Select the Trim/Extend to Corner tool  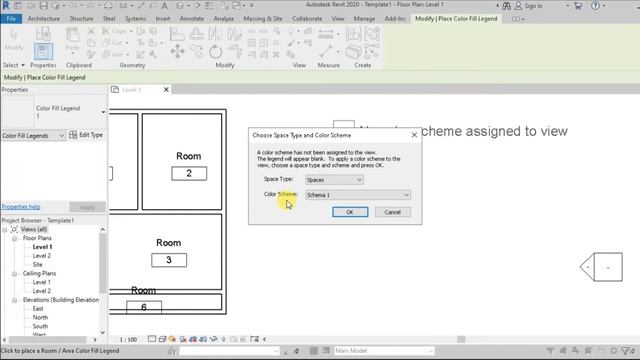coord(235,52)
